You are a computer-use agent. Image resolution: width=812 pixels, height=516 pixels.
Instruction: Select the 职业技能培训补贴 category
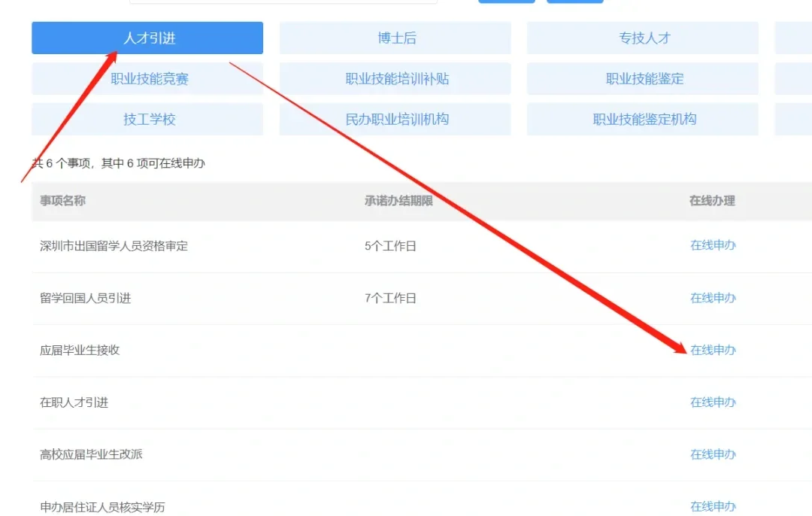[395, 78]
